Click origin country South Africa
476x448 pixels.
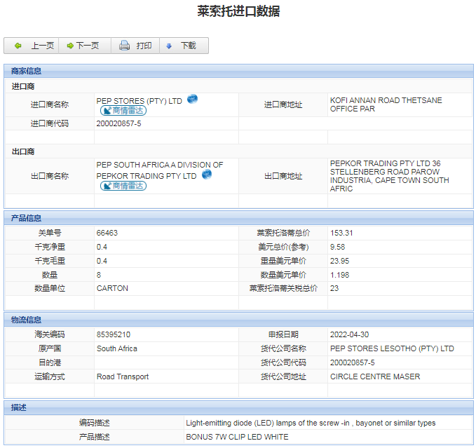click(x=117, y=348)
